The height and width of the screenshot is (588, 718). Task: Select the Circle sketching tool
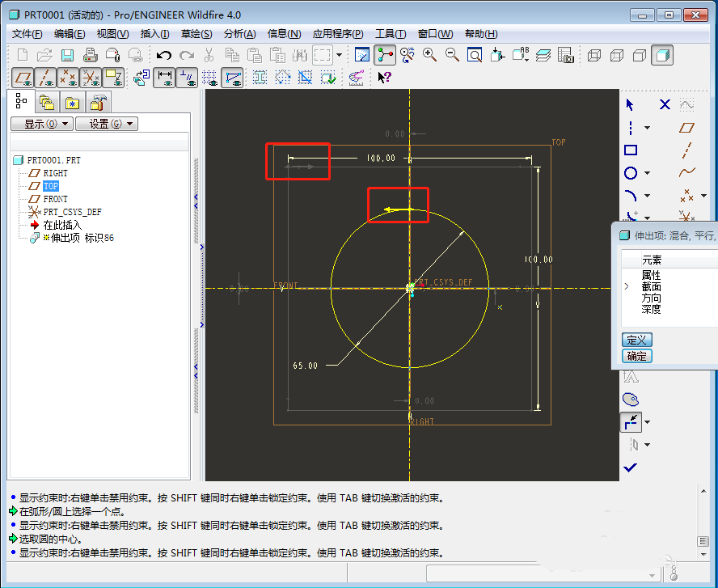coord(630,172)
